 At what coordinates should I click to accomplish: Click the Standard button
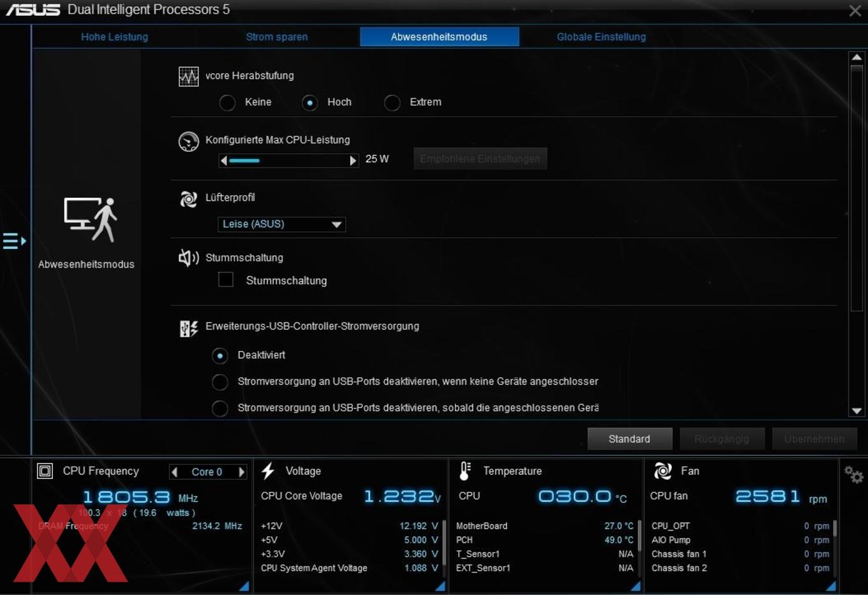[x=629, y=439]
